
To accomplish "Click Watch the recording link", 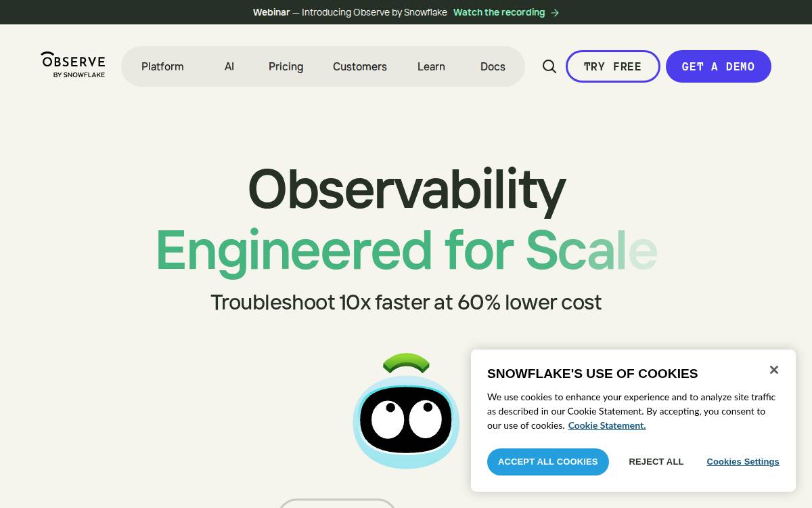I will click(499, 12).
